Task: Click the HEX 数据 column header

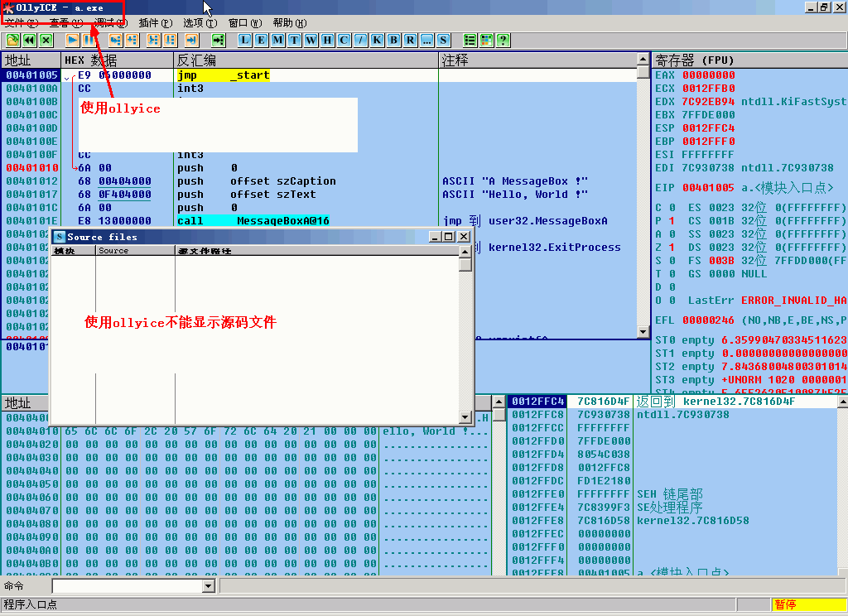Action: [117, 60]
